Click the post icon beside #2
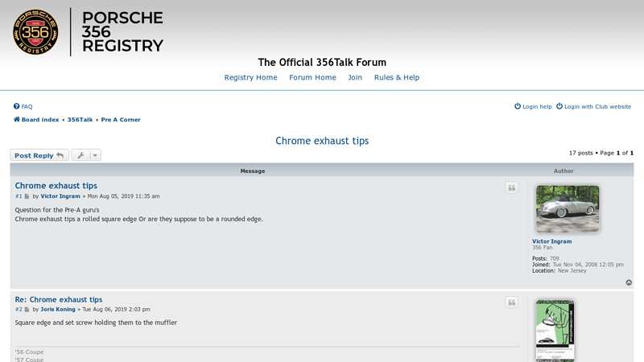644x362 pixels. click(27, 310)
